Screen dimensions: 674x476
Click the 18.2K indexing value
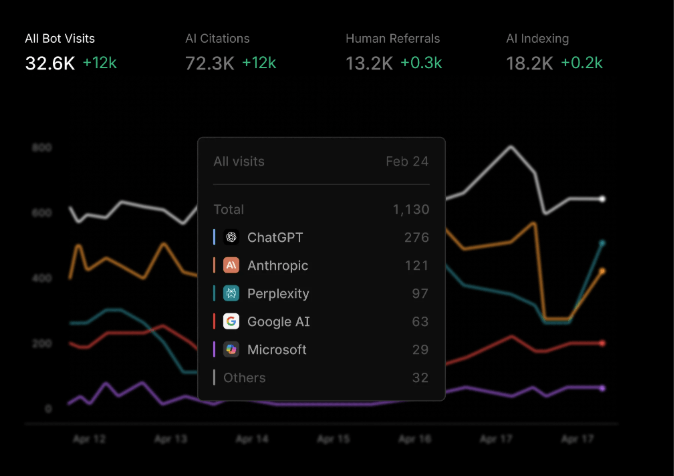pyautogui.click(x=530, y=63)
